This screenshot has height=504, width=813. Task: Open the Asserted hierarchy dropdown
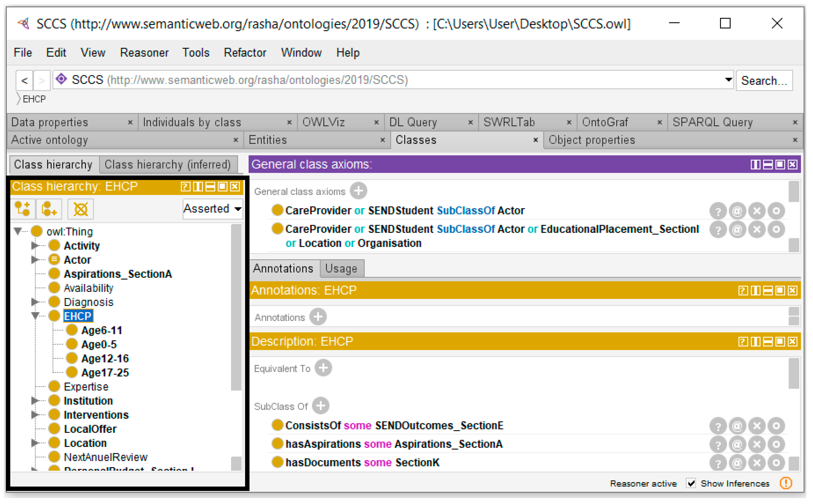[x=238, y=209]
